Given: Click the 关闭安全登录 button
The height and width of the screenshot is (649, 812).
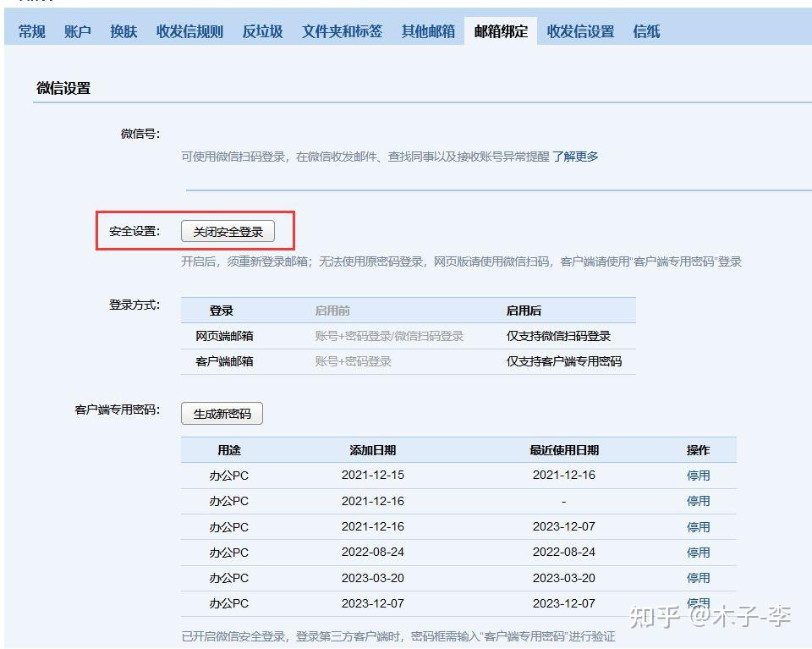Looking at the screenshot, I should (x=229, y=230).
